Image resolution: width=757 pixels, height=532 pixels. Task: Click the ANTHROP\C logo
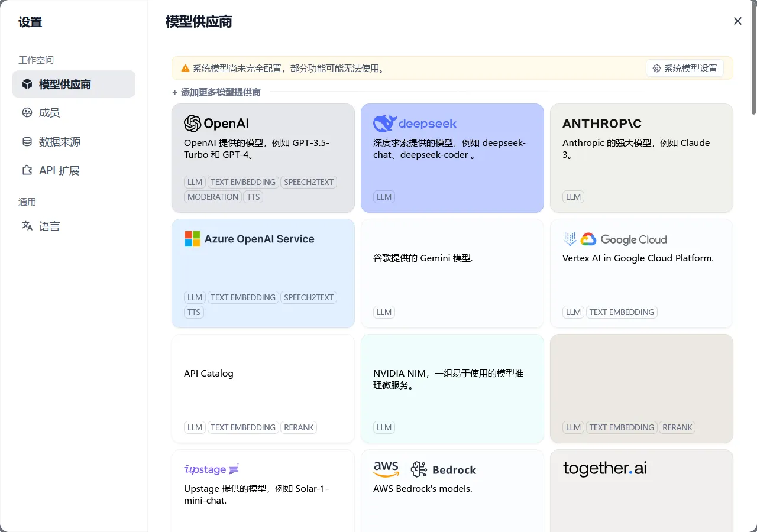tap(602, 124)
